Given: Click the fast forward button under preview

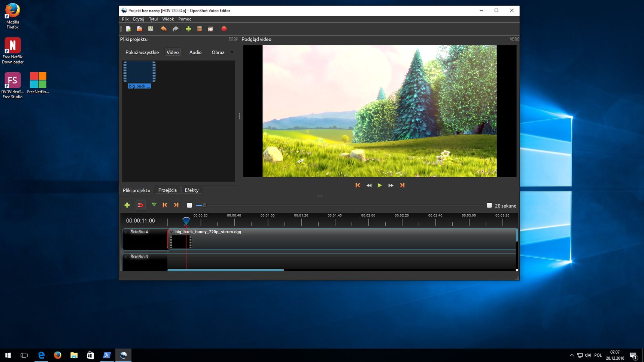Looking at the screenshot, I should [x=391, y=185].
